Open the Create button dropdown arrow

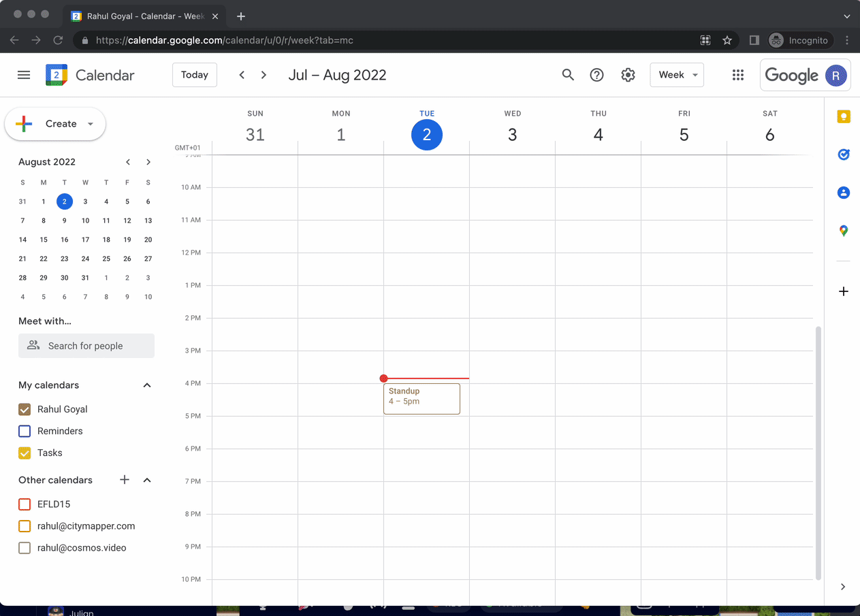[x=90, y=124]
